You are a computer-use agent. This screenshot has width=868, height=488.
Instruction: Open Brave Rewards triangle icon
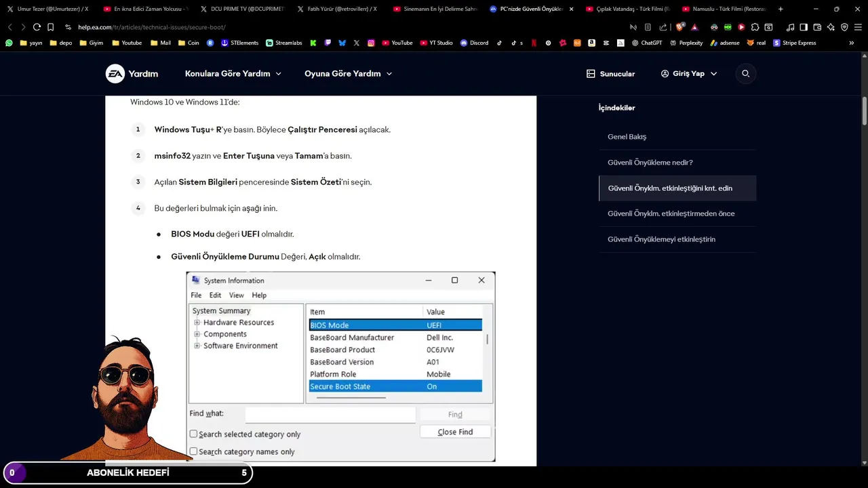click(695, 27)
